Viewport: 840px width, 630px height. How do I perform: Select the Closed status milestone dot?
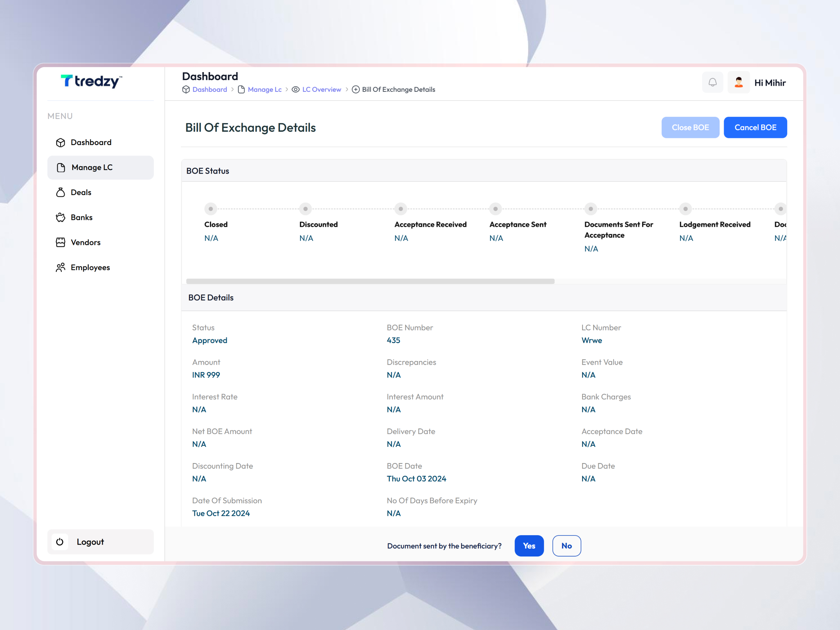pyautogui.click(x=211, y=209)
